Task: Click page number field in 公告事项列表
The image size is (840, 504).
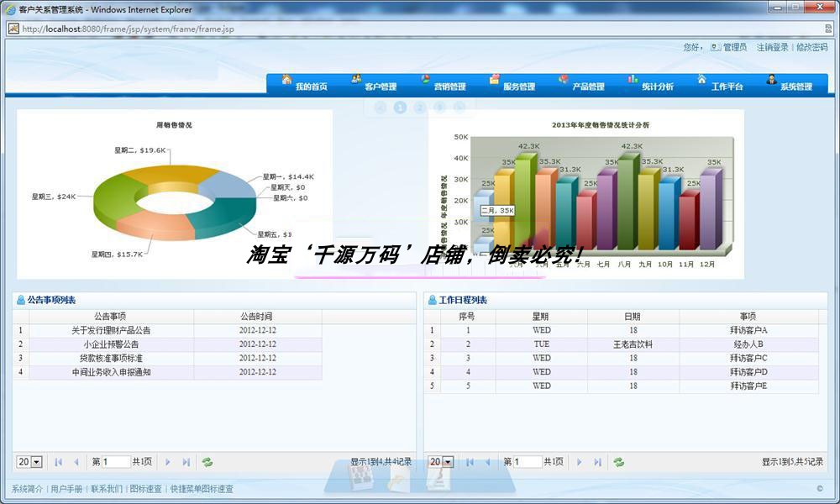Action: pos(115,462)
